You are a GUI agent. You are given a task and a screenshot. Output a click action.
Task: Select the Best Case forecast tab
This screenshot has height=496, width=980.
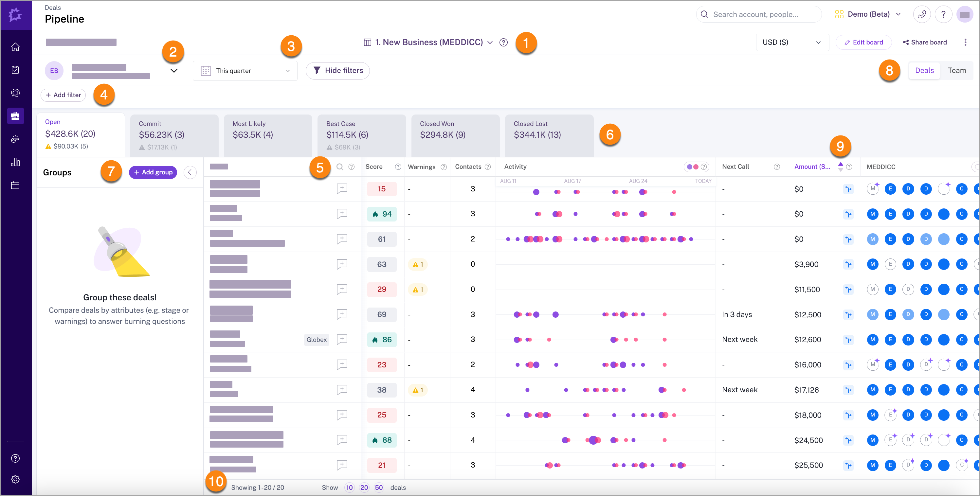[x=361, y=135]
